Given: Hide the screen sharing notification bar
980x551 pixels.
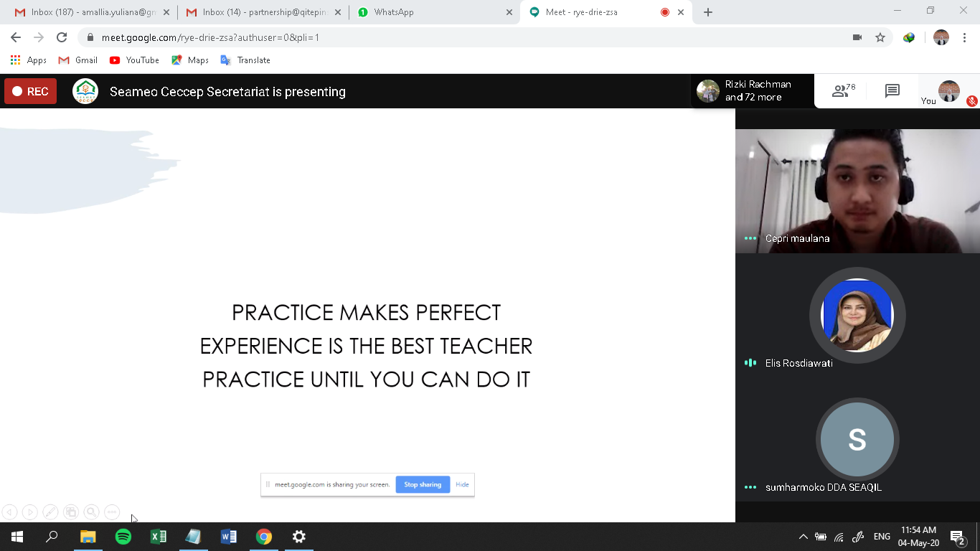Looking at the screenshot, I should [462, 484].
